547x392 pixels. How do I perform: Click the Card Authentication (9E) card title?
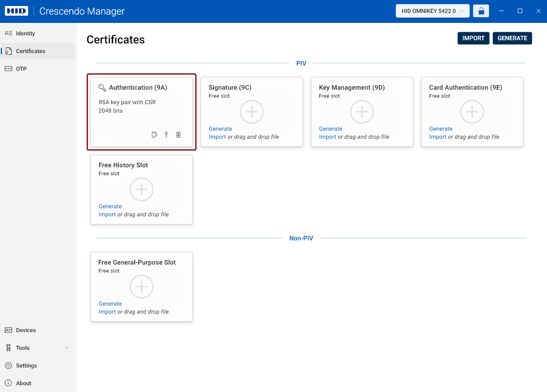(466, 88)
